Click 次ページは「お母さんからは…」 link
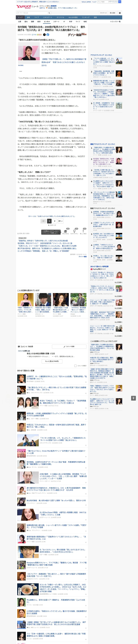Viewport: 138px width, 644px height. pos(52,216)
